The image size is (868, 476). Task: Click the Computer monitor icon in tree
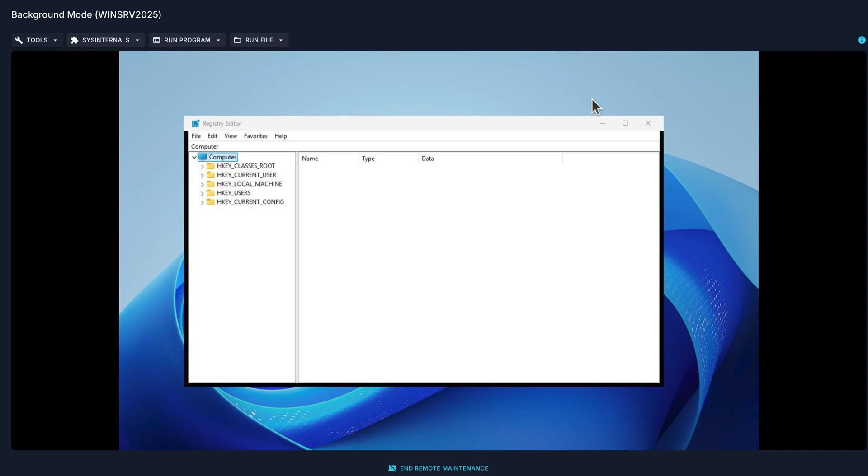(x=203, y=157)
